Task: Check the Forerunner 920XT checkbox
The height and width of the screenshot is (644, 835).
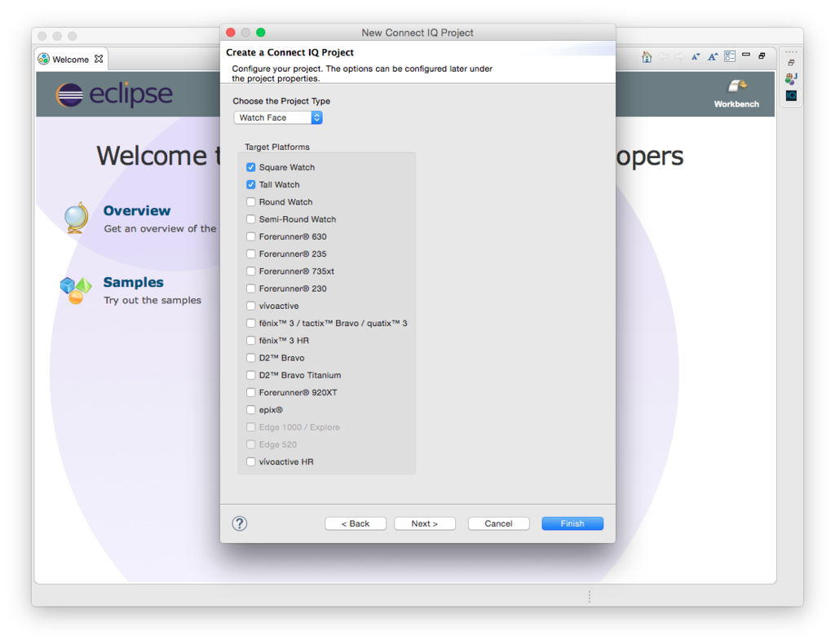Action: [x=251, y=392]
